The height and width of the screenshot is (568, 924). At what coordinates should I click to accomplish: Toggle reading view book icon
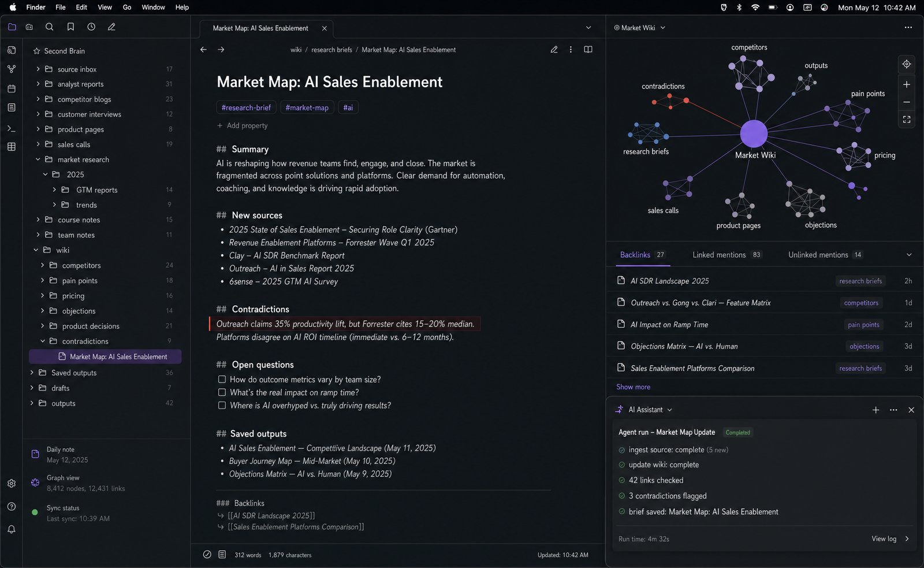click(588, 50)
